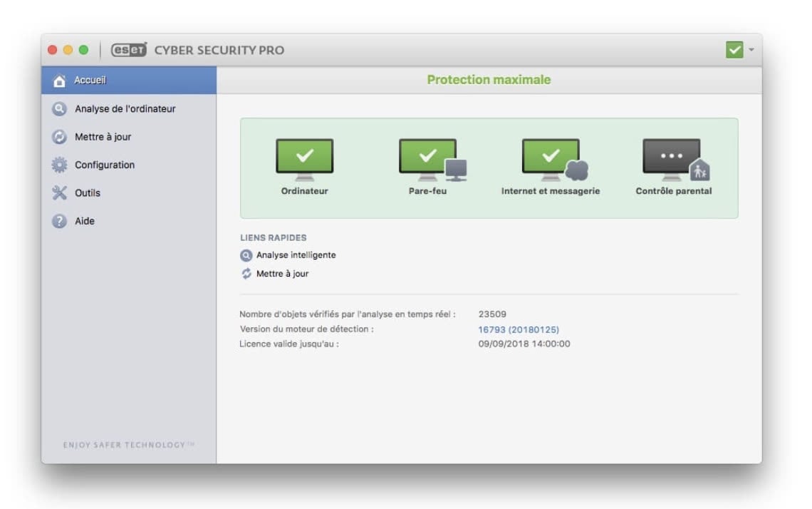Click the Mettre à jour sidebar refresh icon
The width and height of the screenshot is (812, 509).
pyautogui.click(x=60, y=137)
